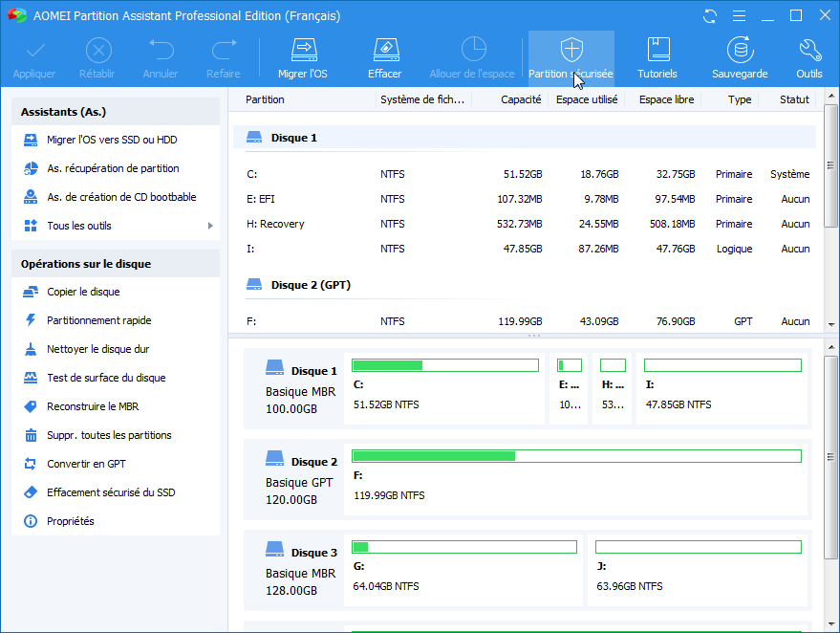Click the Migrer l'OS toolbar icon
Viewport: 840px width, 633px height.
(x=302, y=57)
